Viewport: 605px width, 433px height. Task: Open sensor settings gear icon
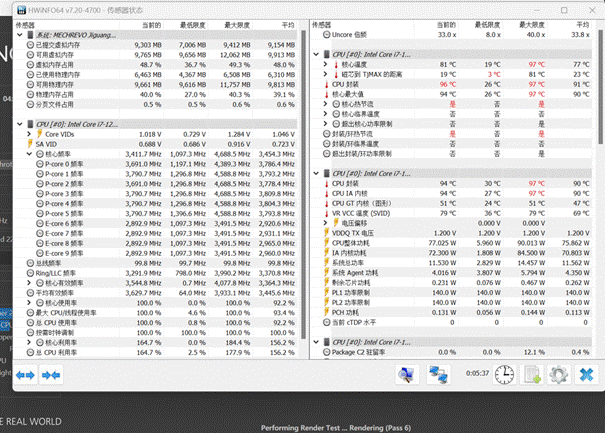pos(559,374)
